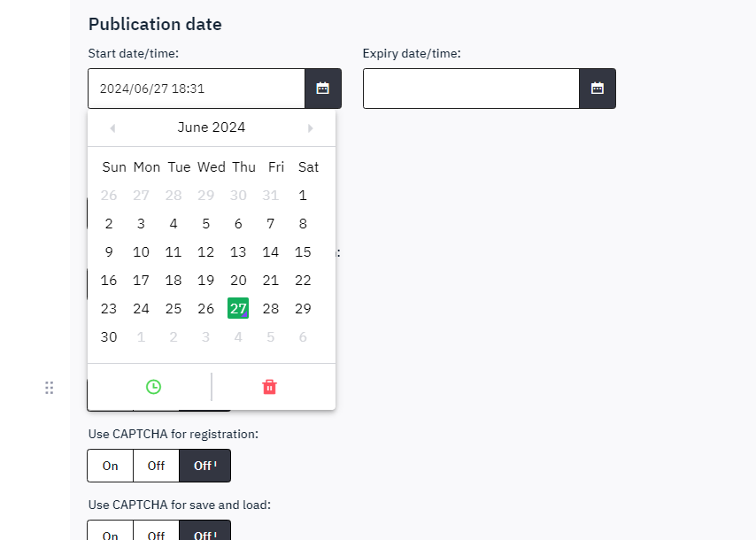
Task: Select June 1 in the calendar
Action: point(303,196)
